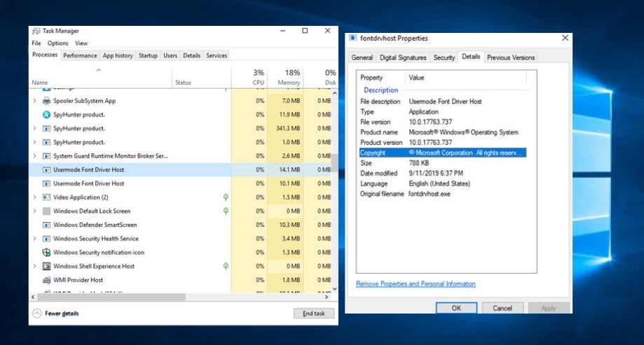Expand the Spooler SubSystem App process

coord(34,101)
